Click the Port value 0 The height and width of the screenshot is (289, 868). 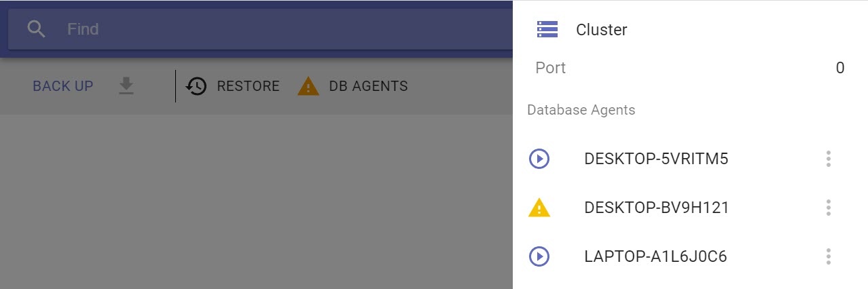[x=840, y=68]
